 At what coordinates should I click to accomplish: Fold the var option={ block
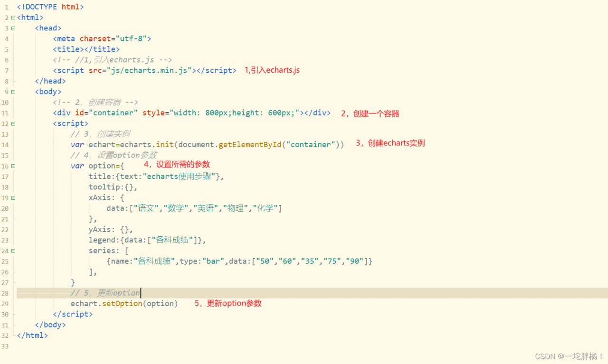tap(14, 166)
